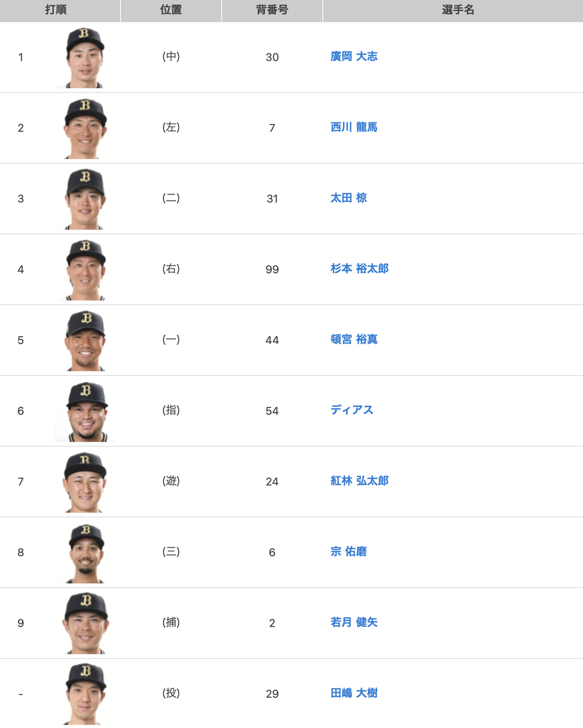
Task: Open 若月 健矢 player link
Action: pyautogui.click(x=354, y=622)
